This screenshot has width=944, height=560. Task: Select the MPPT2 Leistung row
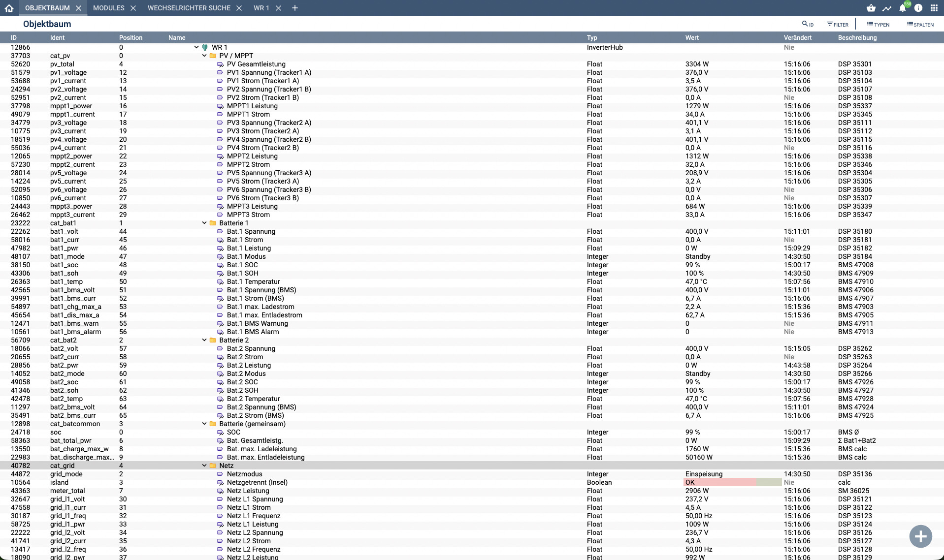(x=472, y=156)
